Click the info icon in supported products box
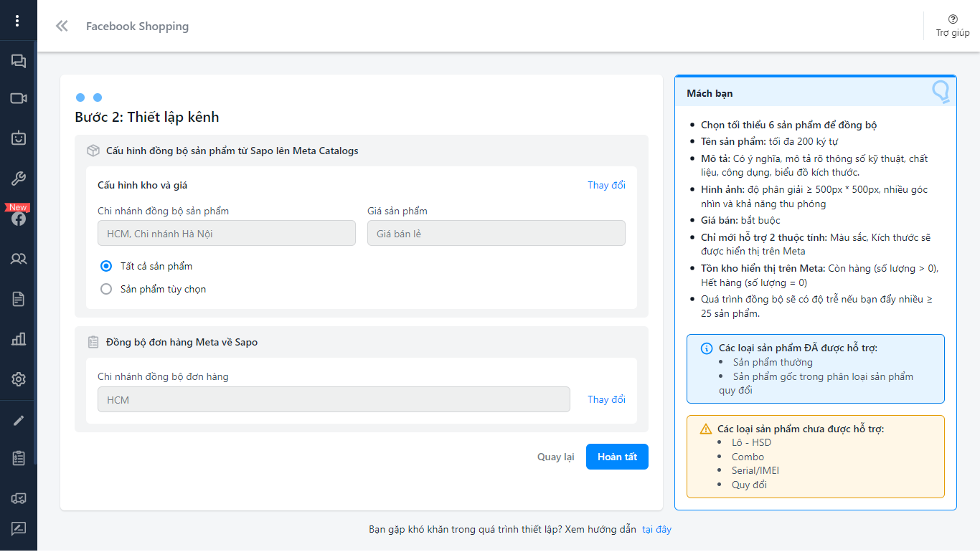Image resolution: width=980 pixels, height=552 pixels. click(707, 348)
